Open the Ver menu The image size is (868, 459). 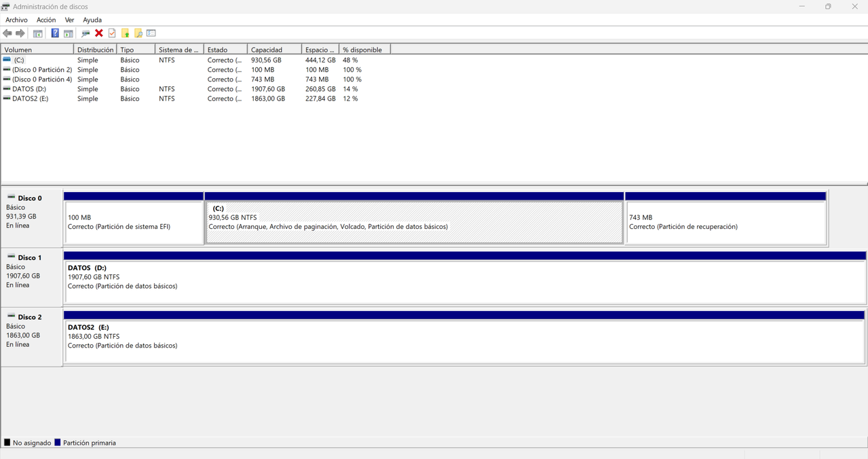(x=69, y=20)
